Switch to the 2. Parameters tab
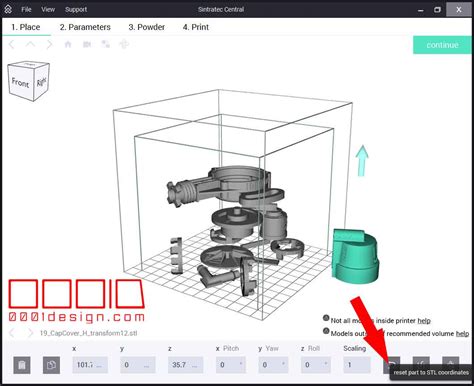The width and height of the screenshot is (474, 386). [x=85, y=27]
